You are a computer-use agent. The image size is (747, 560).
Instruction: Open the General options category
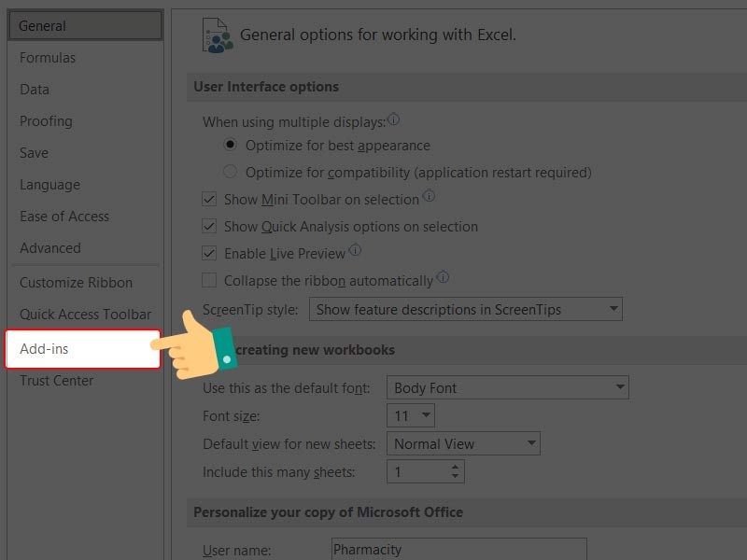pos(85,26)
